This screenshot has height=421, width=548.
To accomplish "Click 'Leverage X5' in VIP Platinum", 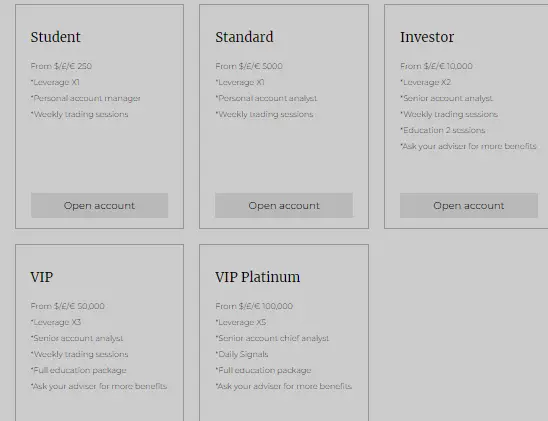I will (x=241, y=322).
